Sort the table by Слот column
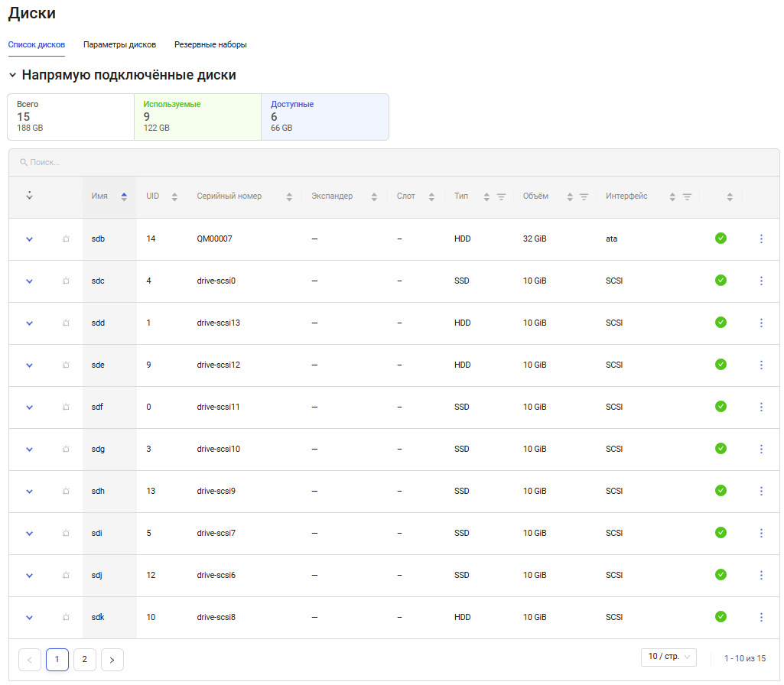The width and height of the screenshot is (784, 685). point(431,196)
